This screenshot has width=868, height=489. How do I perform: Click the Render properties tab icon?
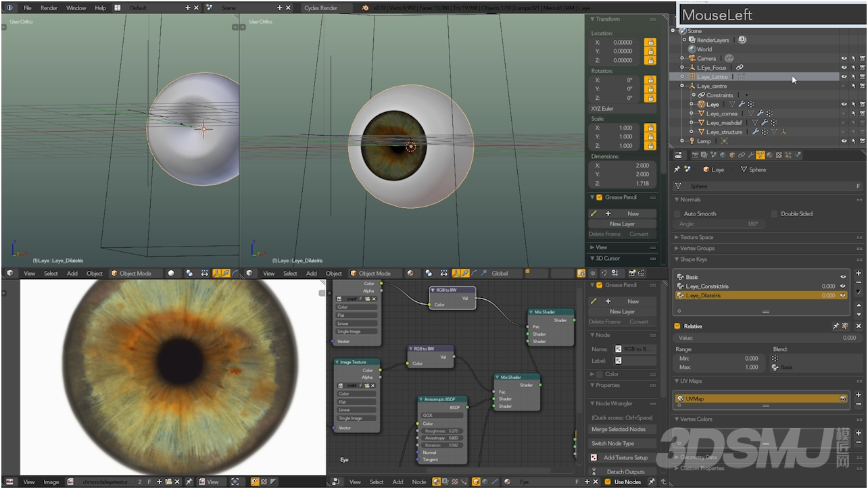[695, 155]
